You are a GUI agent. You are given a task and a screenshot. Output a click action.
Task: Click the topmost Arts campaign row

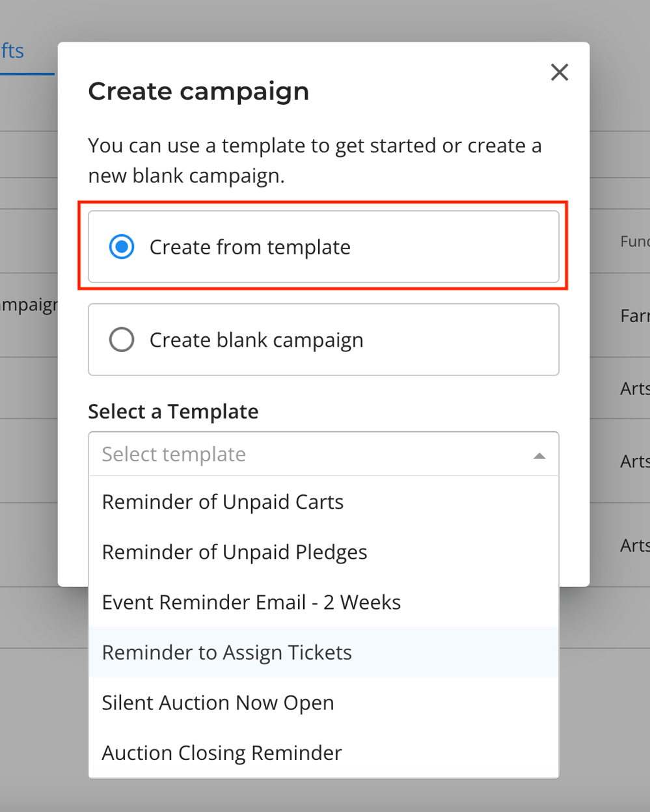pyautogui.click(x=634, y=388)
